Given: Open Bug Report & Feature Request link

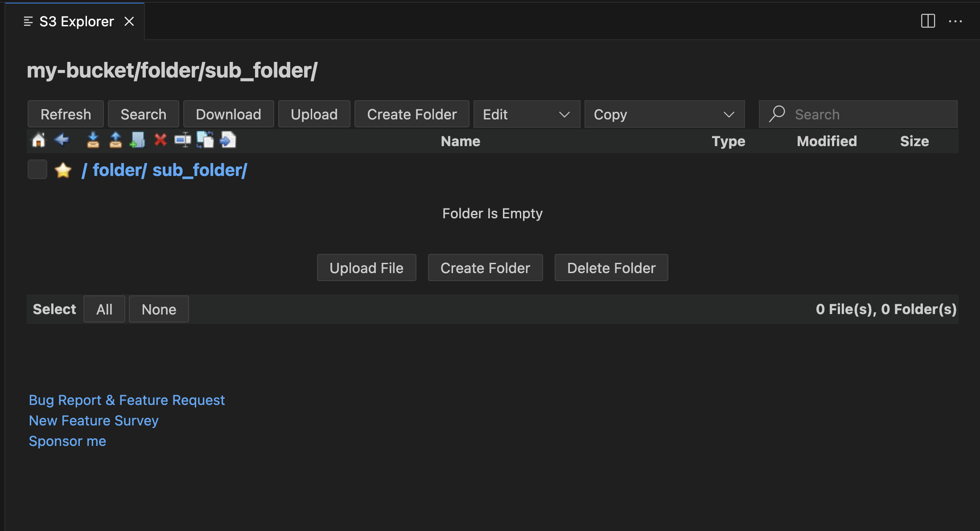Looking at the screenshot, I should point(127,400).
